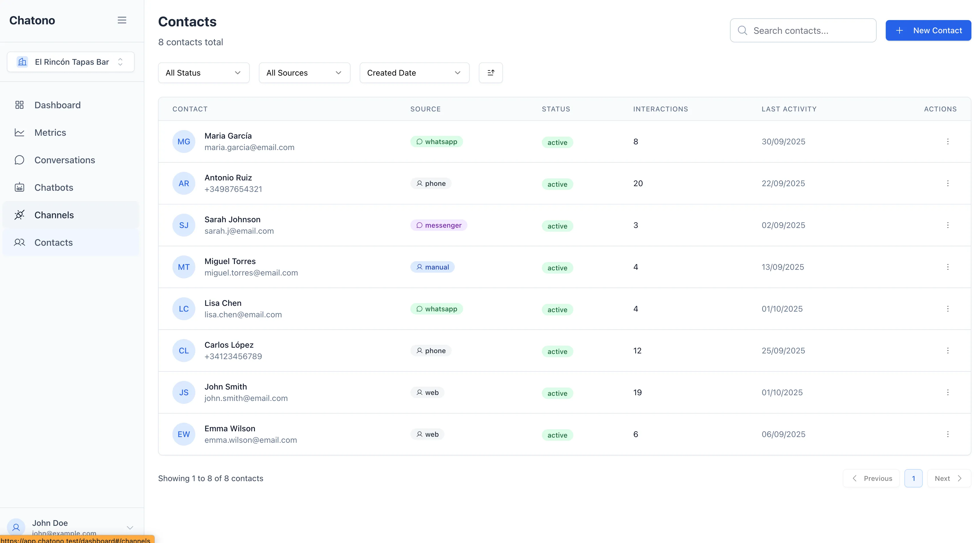
Task: Select page 1 in pagination
Action: (913, 478)
